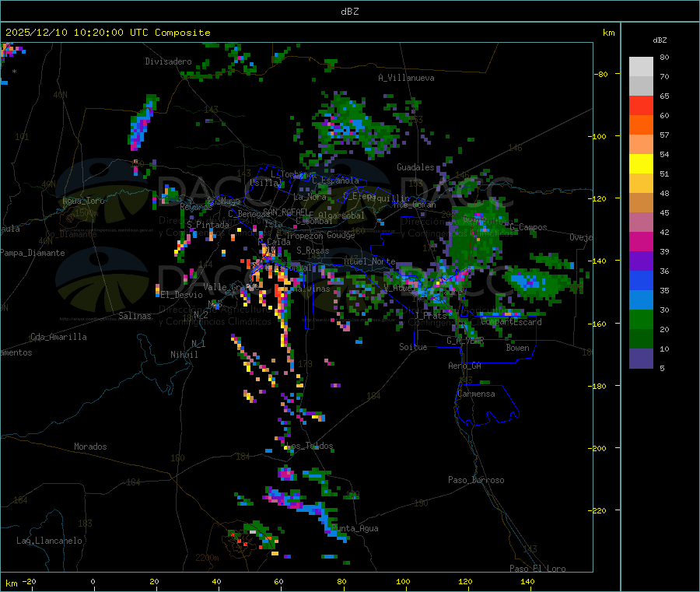Click the Guadales place label

415,167
